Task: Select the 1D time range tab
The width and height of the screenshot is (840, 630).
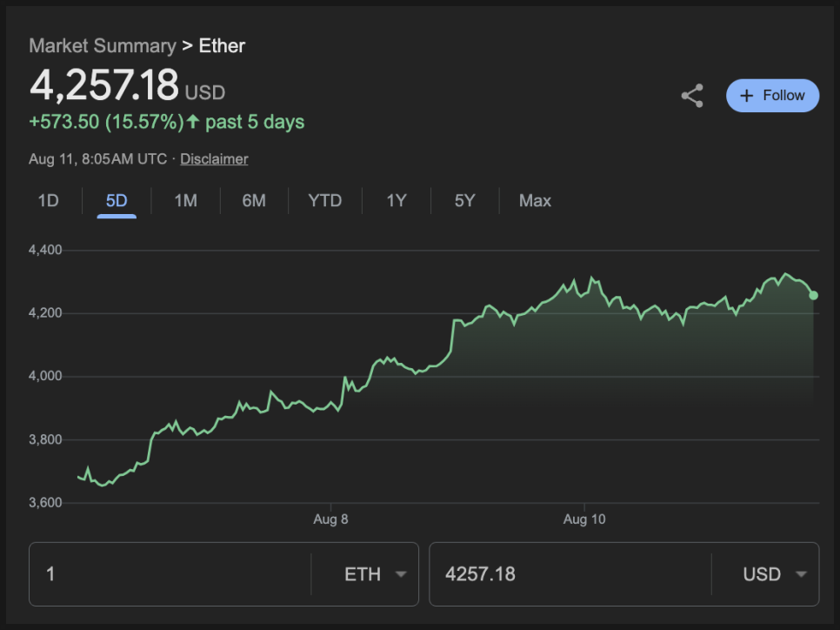Action: click(48, 200)
